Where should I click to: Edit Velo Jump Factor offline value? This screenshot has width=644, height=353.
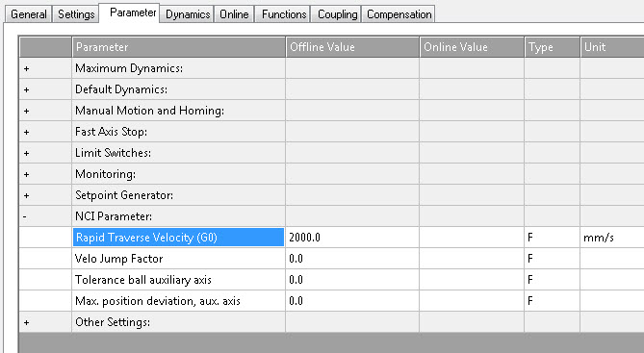tap(352, 259)
